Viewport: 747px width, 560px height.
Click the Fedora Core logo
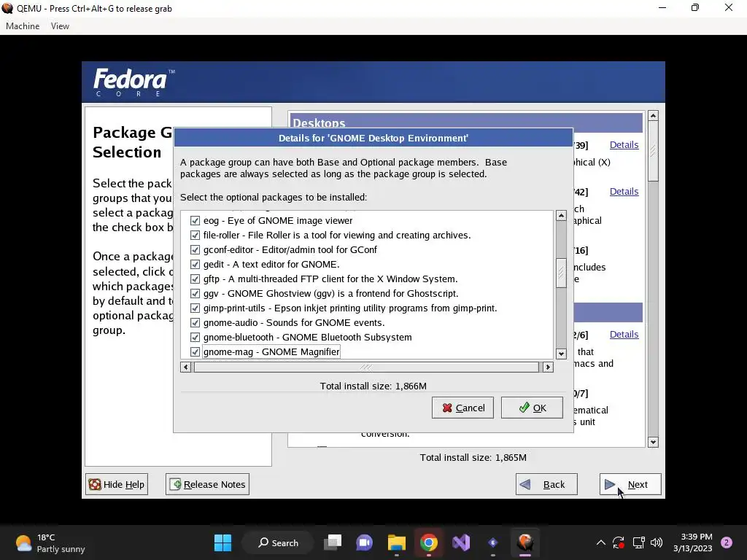(x=134, y=82)
